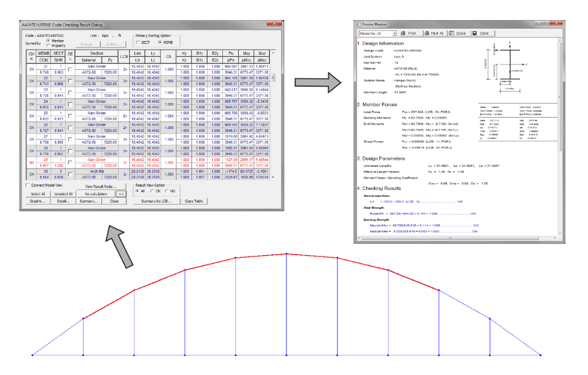The height and width of the screenshot is (375, 588).
Task: Open the Memb No: 14 dropdown
Action: point(394,33)
